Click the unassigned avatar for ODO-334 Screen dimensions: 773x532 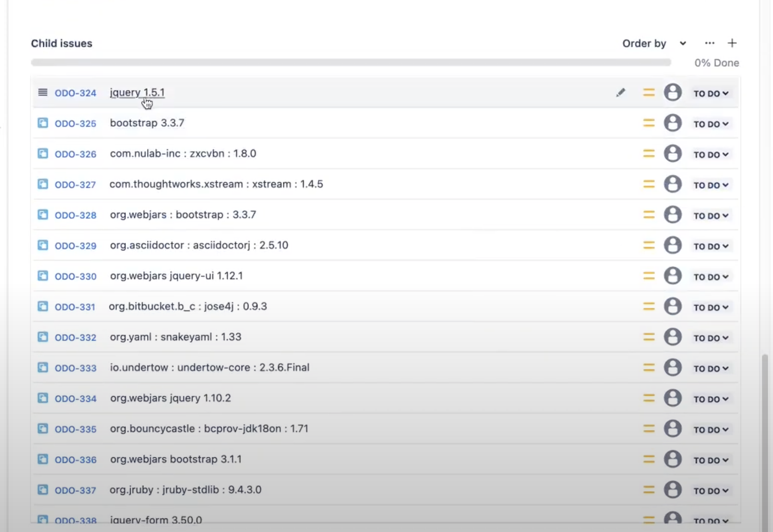coord(673,398)
